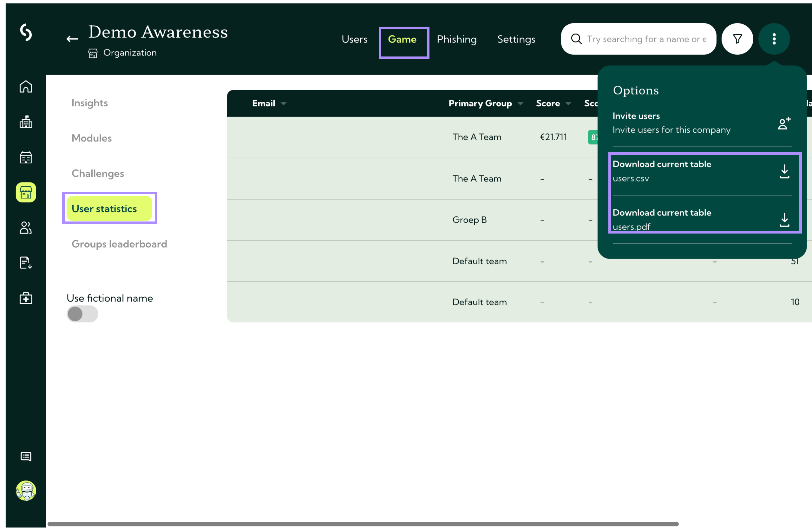Click the Options panel heading

636,90
